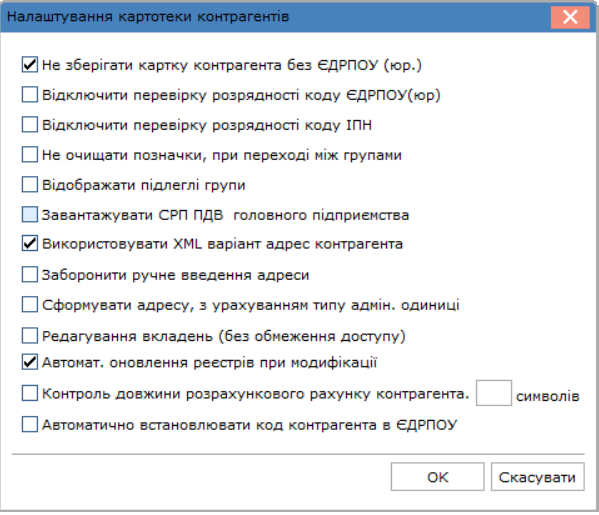The height and width of the screenshot is (515, 599).
Task: Tick 'Відключити перевірку розрядності коду ІПН'
Action: (x=30, y=125)
